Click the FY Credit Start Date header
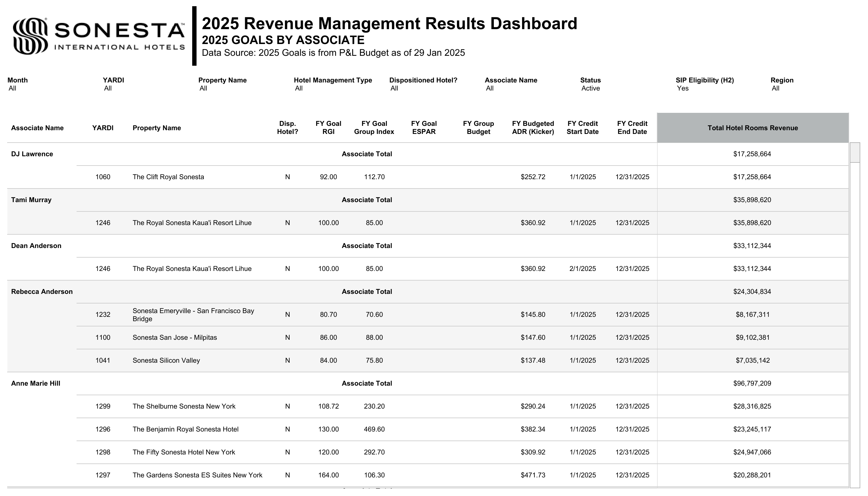The width and height of the screenshot is (868, 496). (x=582, y=128)
